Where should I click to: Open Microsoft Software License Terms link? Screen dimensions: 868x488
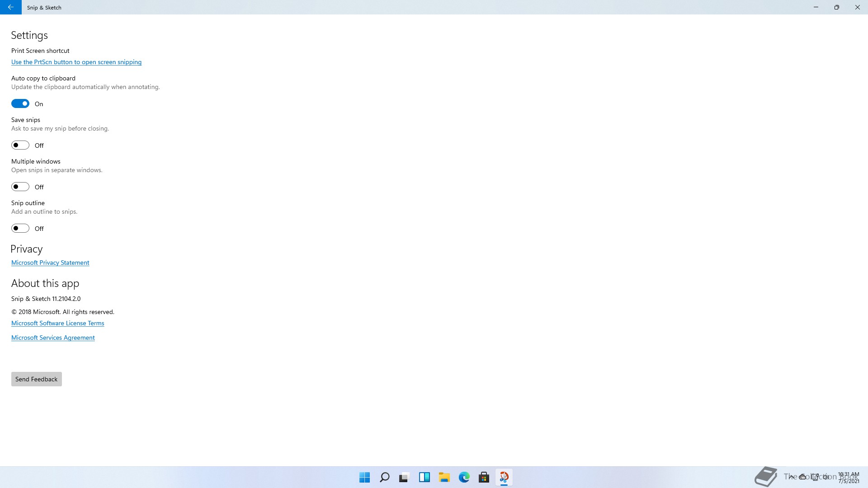pos(58,323)
